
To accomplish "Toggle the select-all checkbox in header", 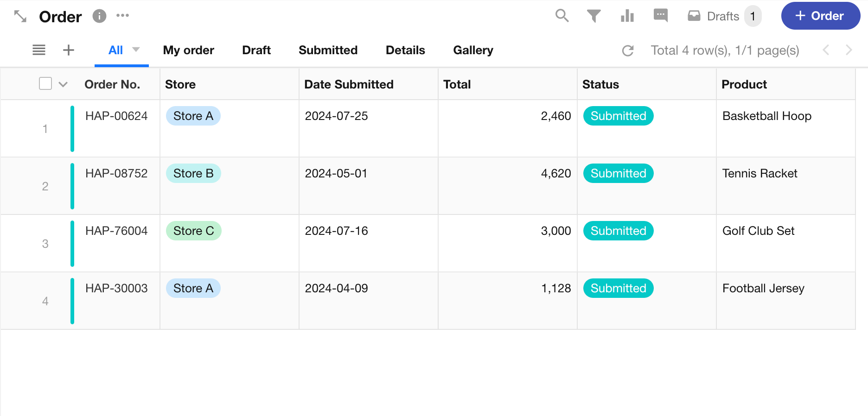I will (45, 84).
